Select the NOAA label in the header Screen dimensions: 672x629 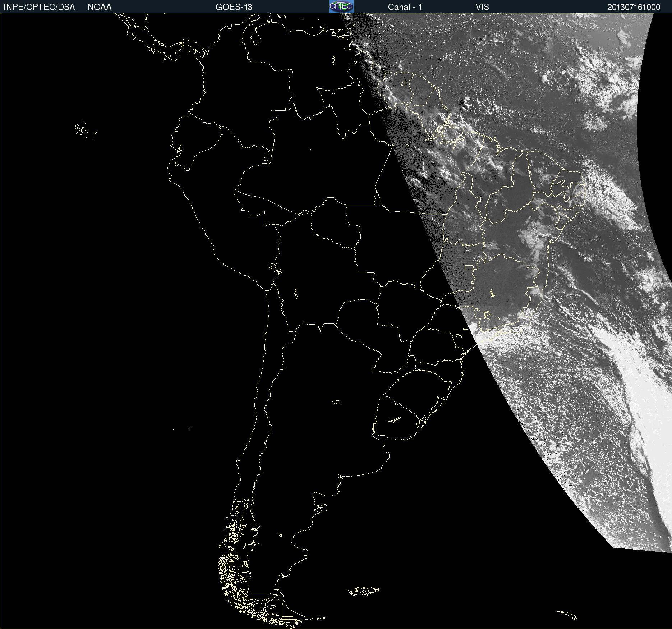tap(100, 7)
